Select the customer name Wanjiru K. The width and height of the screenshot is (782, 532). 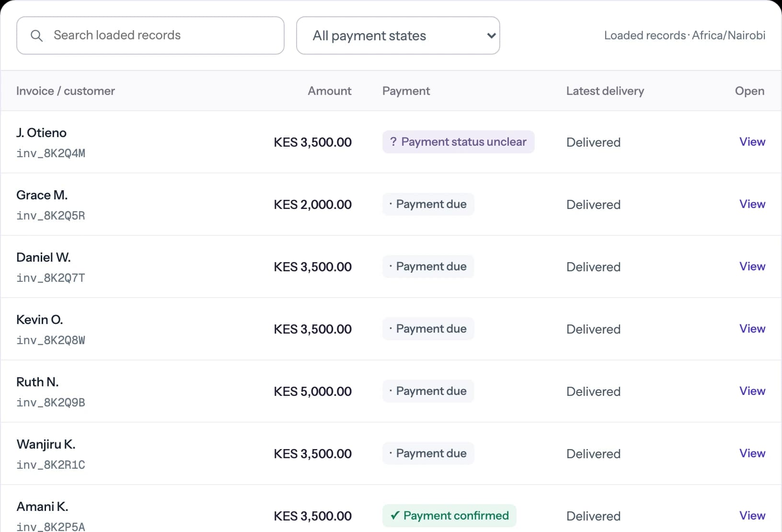(x=46, y=444)
